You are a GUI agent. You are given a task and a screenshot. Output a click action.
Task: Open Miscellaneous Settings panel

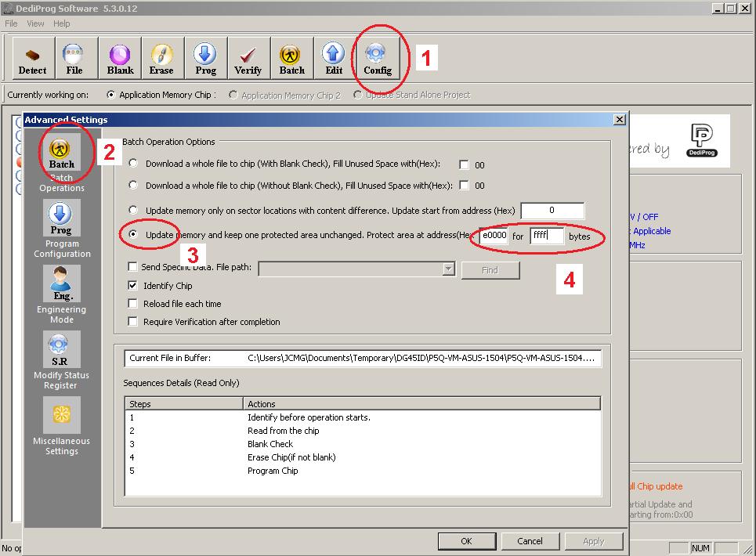62,425
